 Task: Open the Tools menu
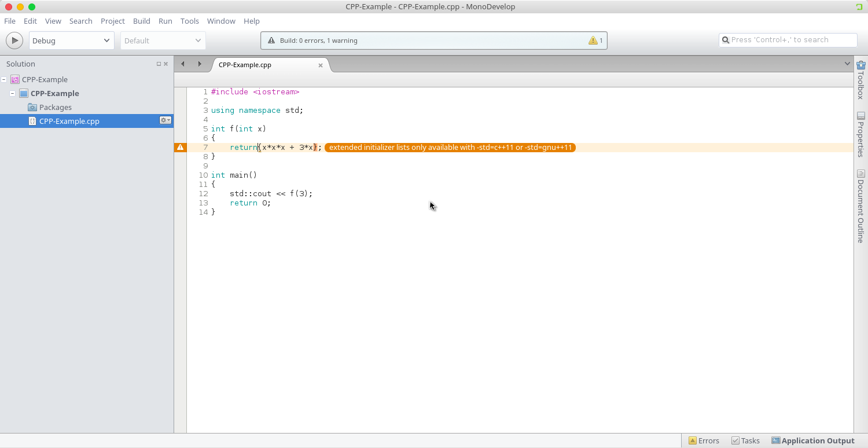click(x=190, y=21)
